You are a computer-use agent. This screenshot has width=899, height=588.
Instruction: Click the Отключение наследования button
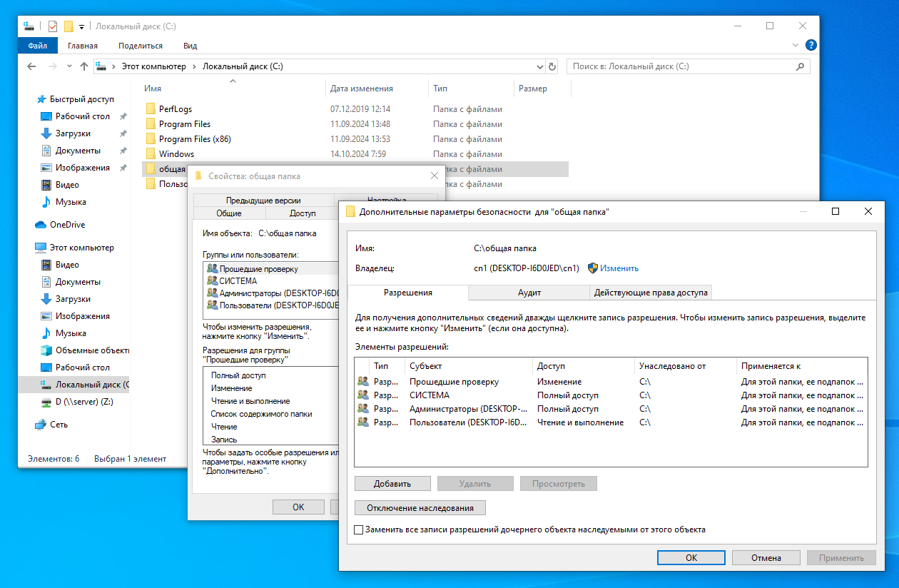pos(420,508)
